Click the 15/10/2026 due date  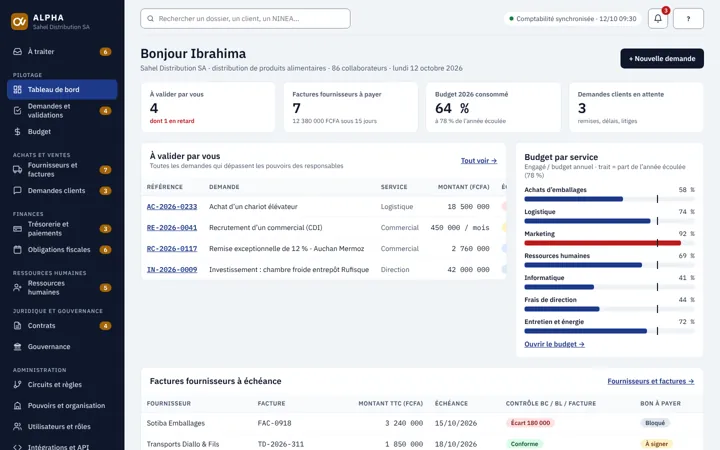tap(456, 423)
